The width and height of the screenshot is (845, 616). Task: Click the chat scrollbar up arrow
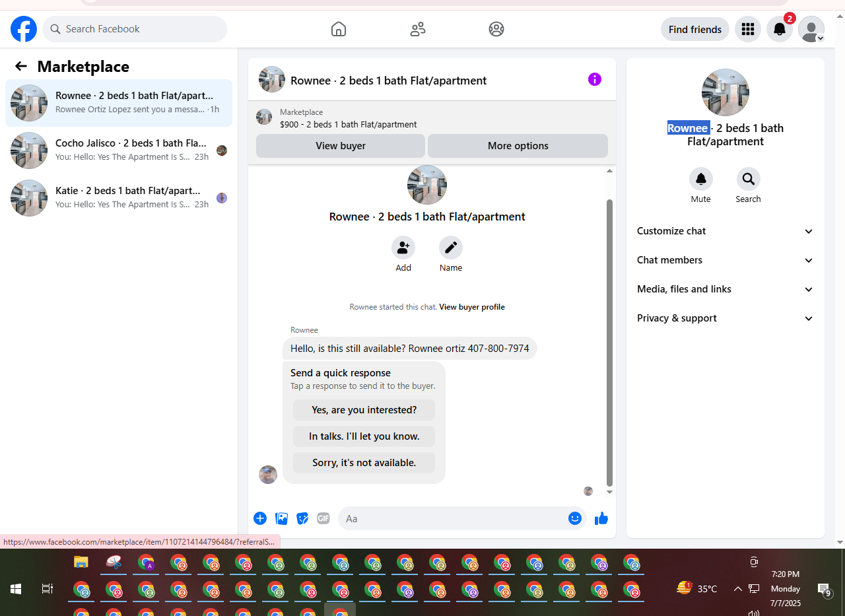[x=610, y=171]
